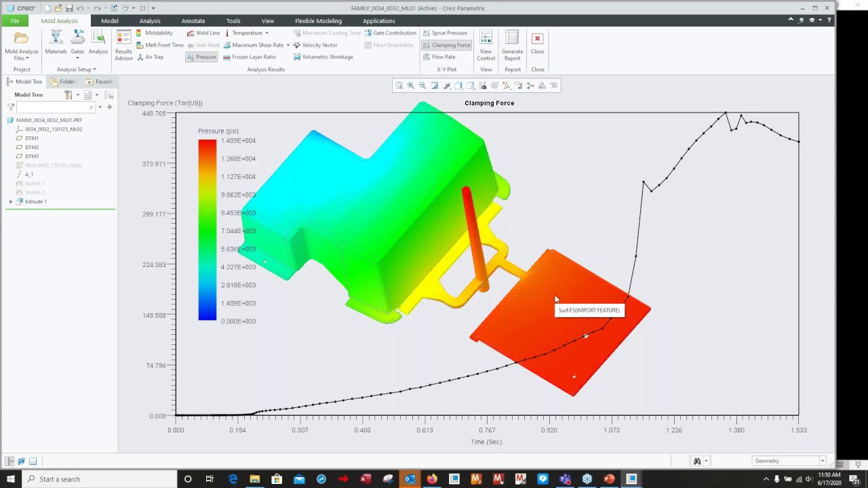Expand the Maximum Shear Rate dropdown arrow
The width and height of the screenshot is (868, 488).
288,45
